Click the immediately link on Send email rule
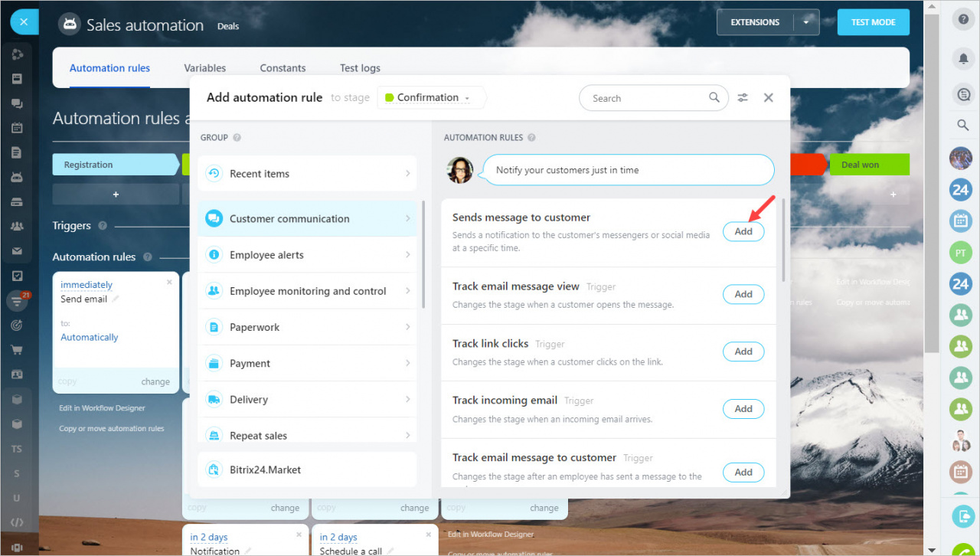980x556 pixels. point(87,285)
